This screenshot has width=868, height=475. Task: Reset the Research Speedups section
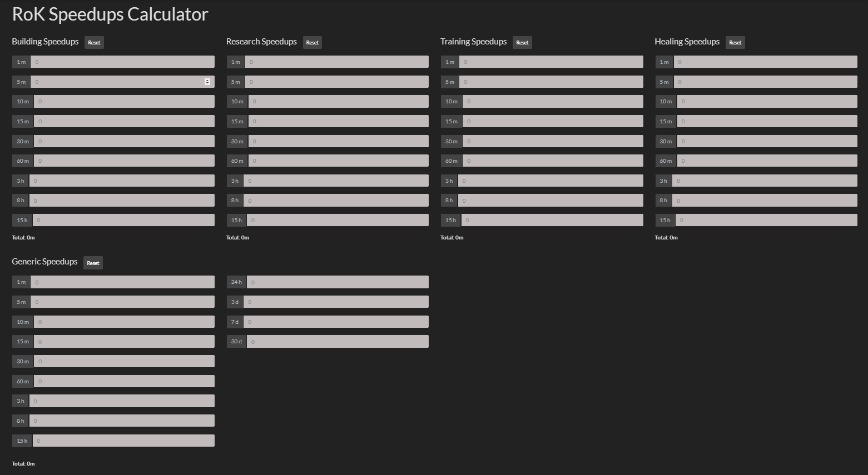tap(313, 42)
